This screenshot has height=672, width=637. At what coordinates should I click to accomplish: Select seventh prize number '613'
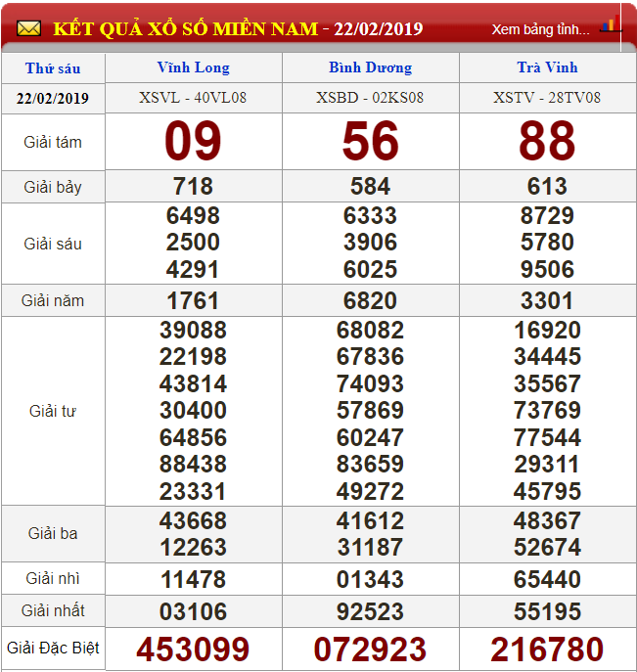[x=547, y=187]
